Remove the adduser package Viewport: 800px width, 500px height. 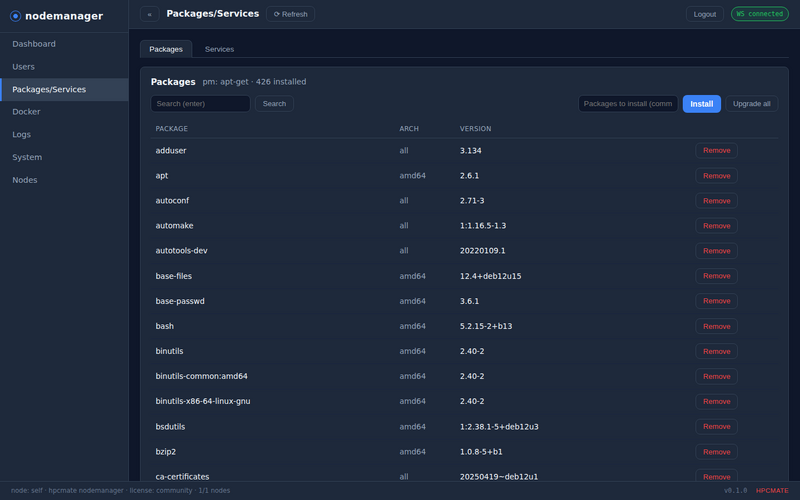coord(716,151)
